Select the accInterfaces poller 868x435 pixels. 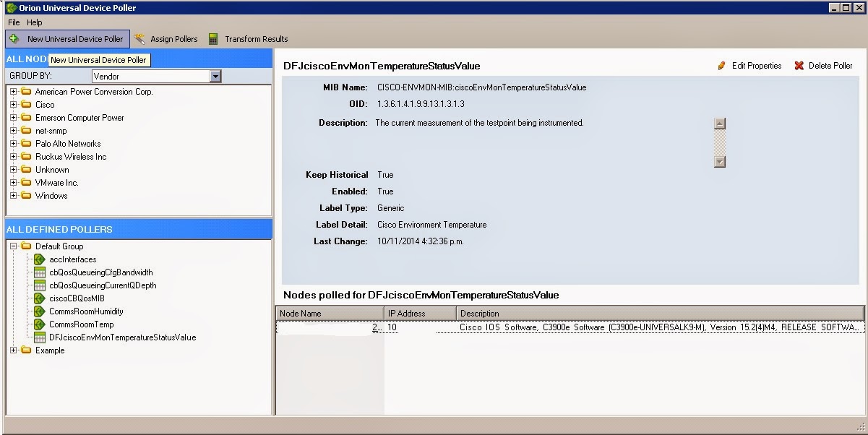coord(73,259)
